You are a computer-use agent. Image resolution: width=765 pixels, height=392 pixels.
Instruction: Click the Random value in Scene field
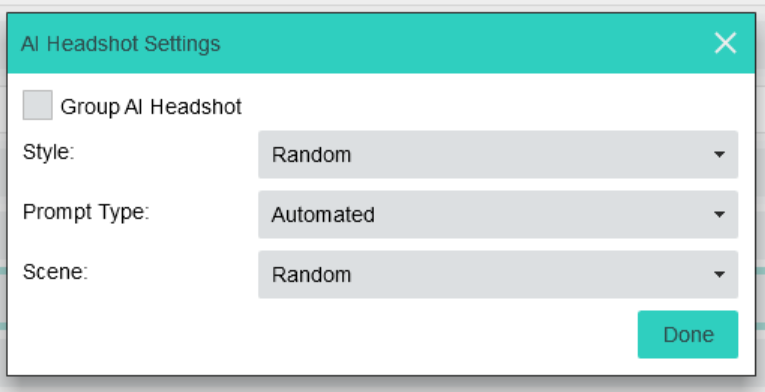(311, 275)
